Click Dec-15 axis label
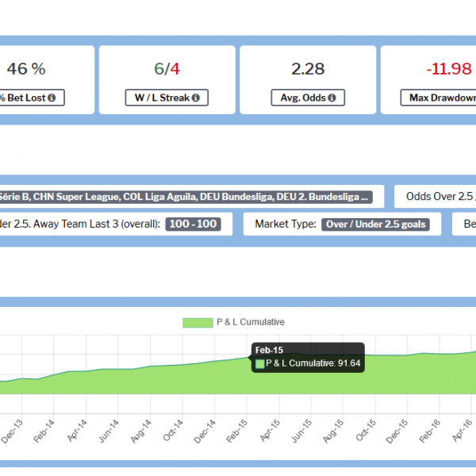 tap(397, 432)
